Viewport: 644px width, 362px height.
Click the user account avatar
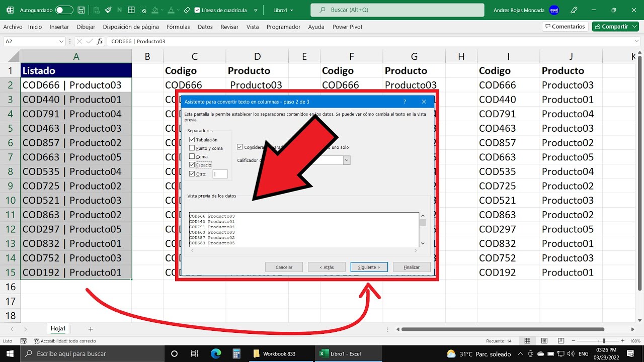pyautogui.click(x=554, y=10)
